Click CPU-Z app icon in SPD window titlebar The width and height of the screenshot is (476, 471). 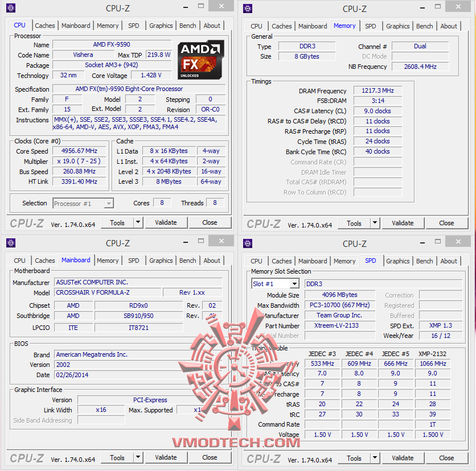pos(248,243)
